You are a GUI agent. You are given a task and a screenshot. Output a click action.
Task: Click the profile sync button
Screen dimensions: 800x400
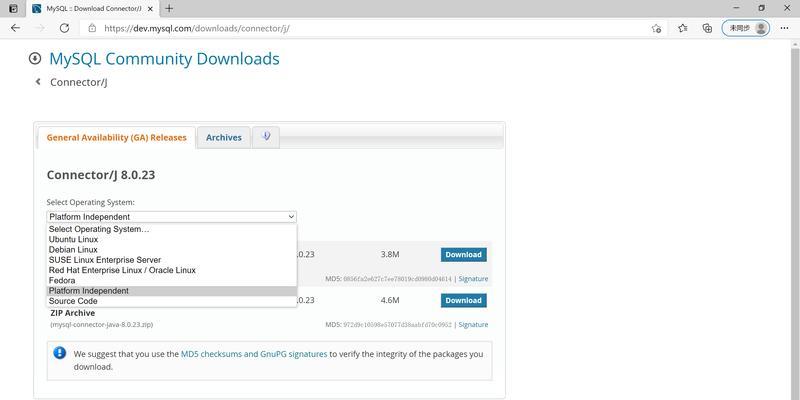tap(745, 28)
